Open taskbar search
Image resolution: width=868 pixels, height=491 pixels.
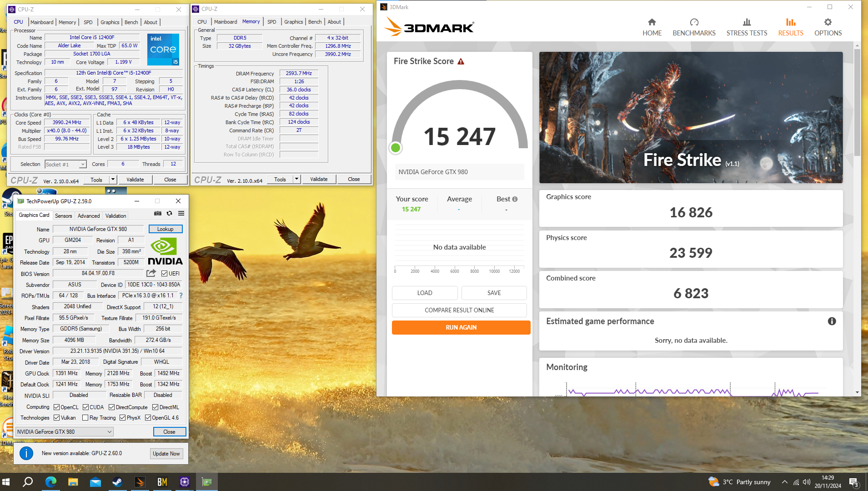coord(28,482)
